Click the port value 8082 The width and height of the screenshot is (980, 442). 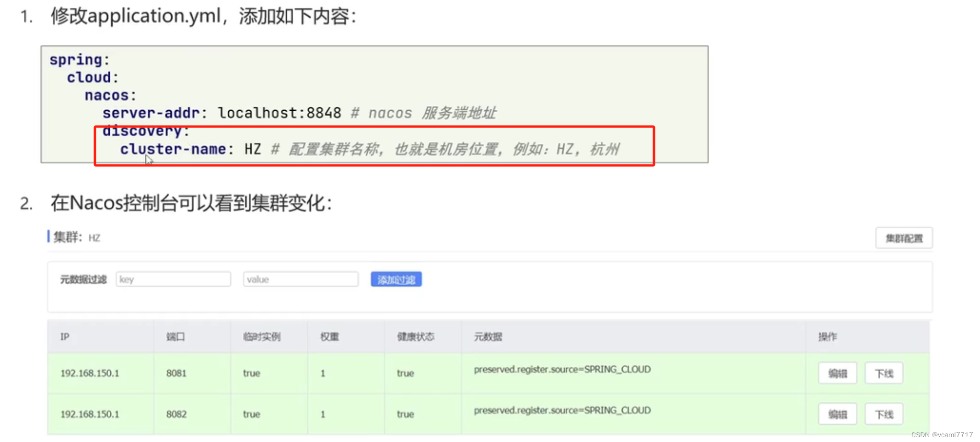176,414
